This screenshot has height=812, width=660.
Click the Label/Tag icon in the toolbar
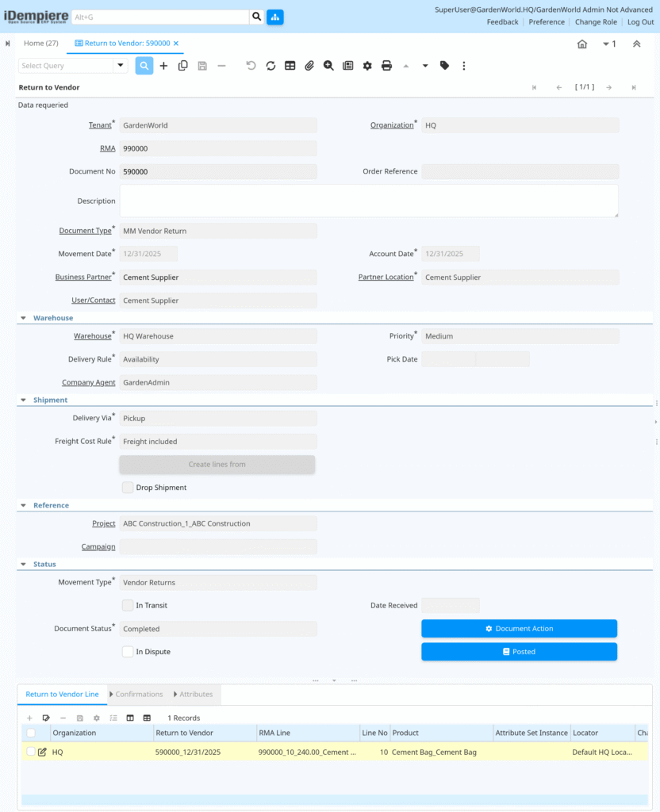(444, 66)
